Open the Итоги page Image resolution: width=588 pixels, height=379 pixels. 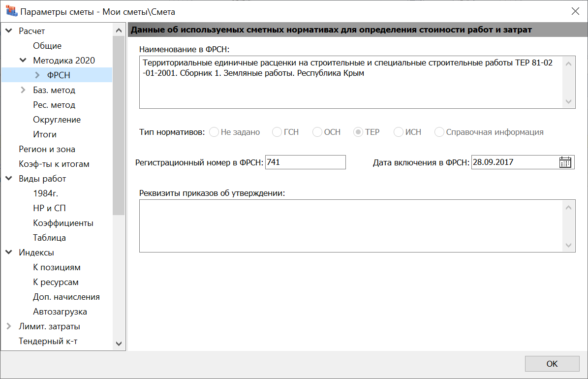pyautogui.click(x=45, y=134)
